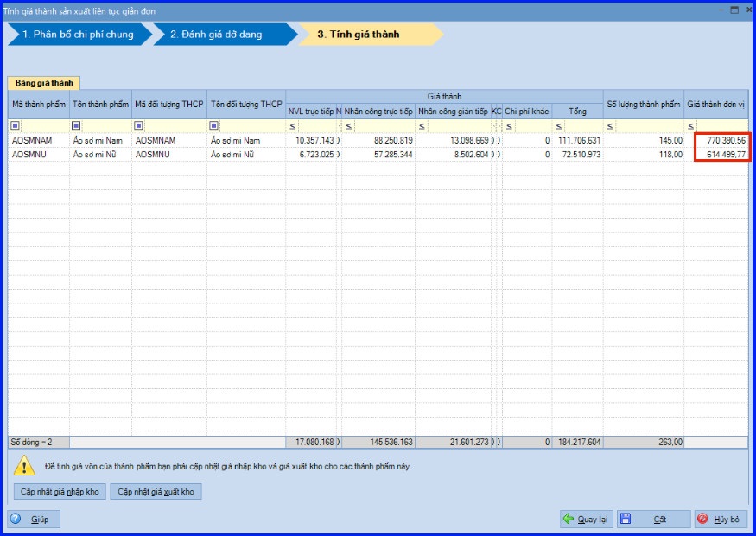Click the yellow warning triangle icon

(23, 466)
